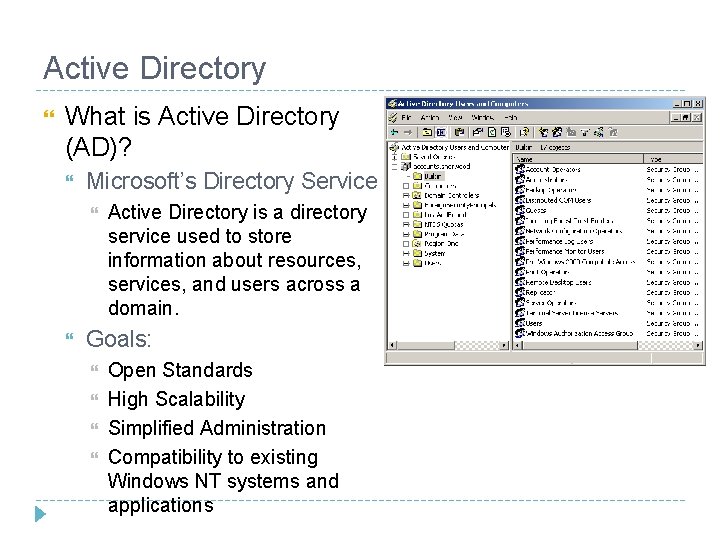Click the Domain Controllers OU folder icon

coord(416,195)
